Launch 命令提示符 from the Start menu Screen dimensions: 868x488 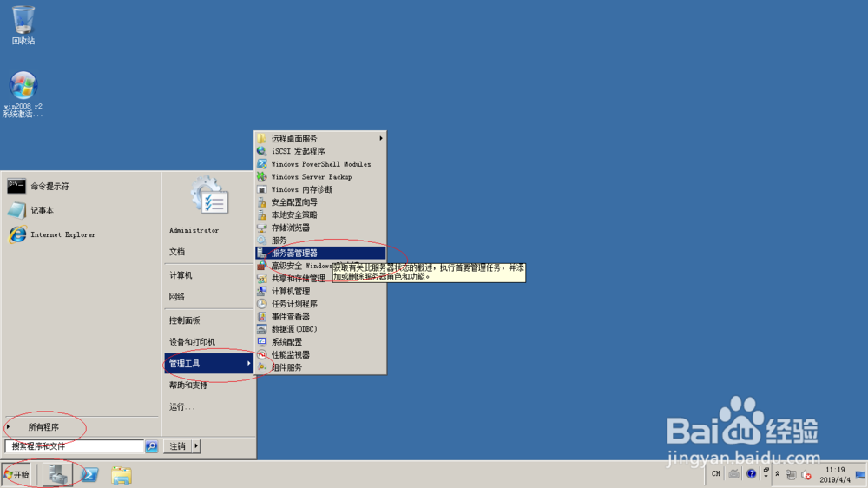(x=82, y=186)
